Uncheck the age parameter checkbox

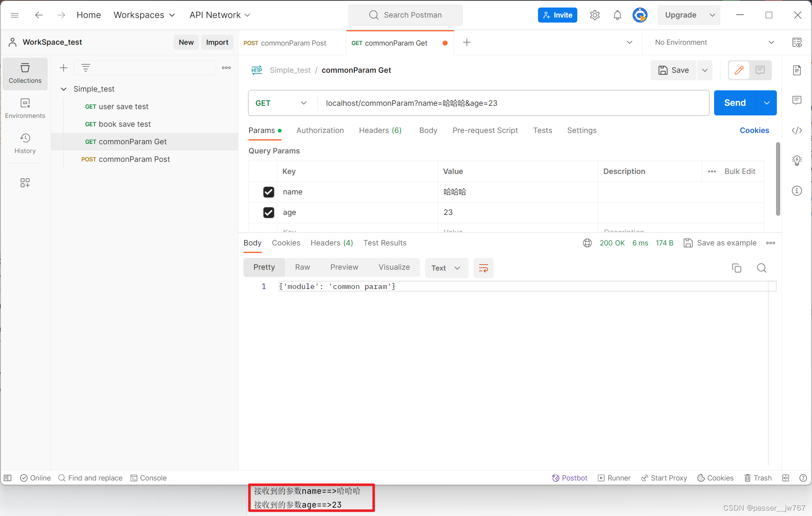[269, 212]
